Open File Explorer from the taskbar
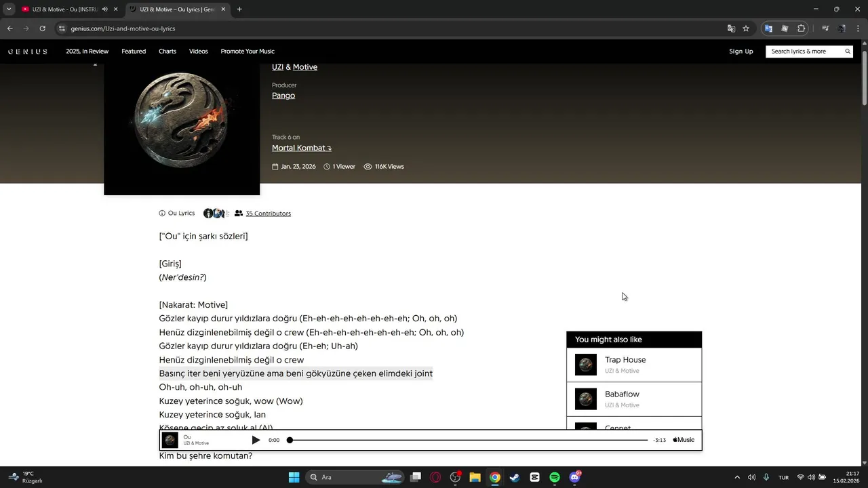The height and width of the screenshot is (488, 868). (475, 477)
